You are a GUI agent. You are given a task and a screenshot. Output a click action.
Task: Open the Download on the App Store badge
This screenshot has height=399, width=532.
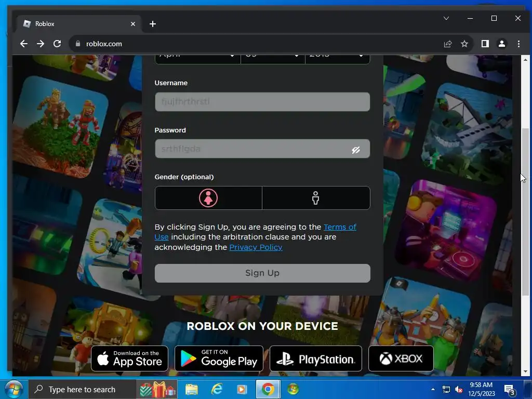pyautogui.click(x=129, y=358)
